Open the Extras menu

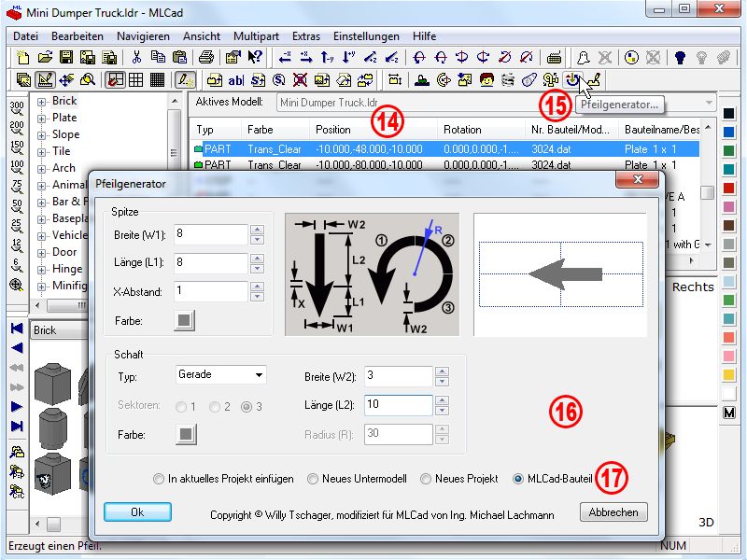[306, 36]
